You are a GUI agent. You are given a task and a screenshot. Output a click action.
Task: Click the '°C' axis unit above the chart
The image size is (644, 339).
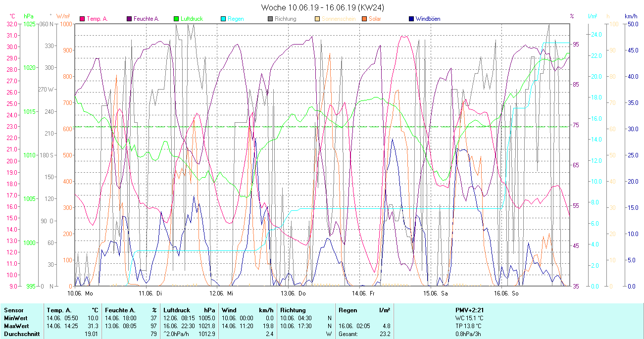tap(12, 16)
